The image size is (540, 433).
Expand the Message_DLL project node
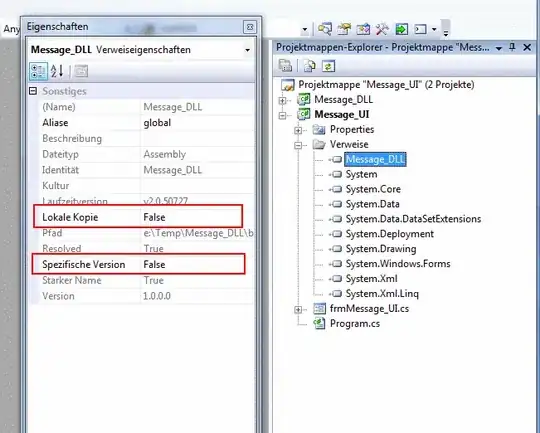tap(282, 101)
